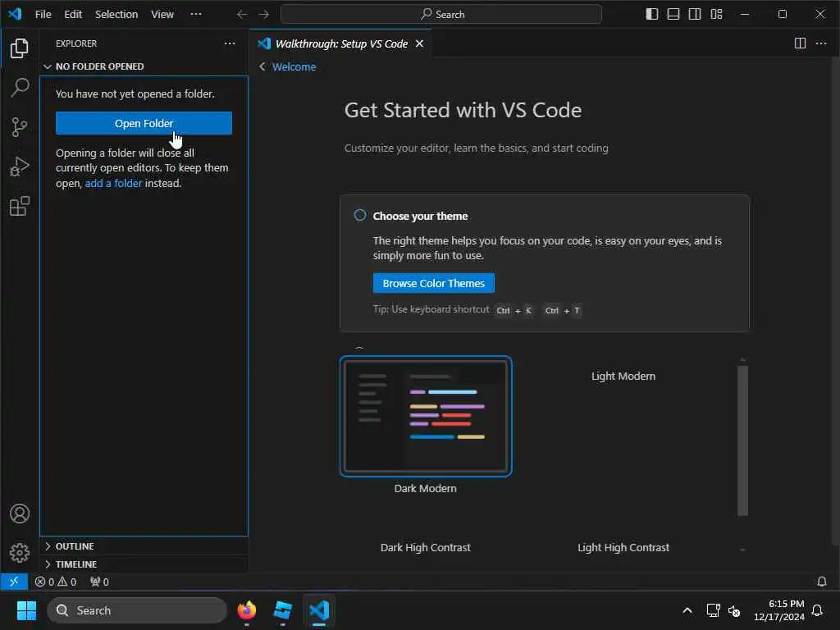Click the add a folder link
The height and width of the screenshot is (630, 840).
tap(113, 183)
